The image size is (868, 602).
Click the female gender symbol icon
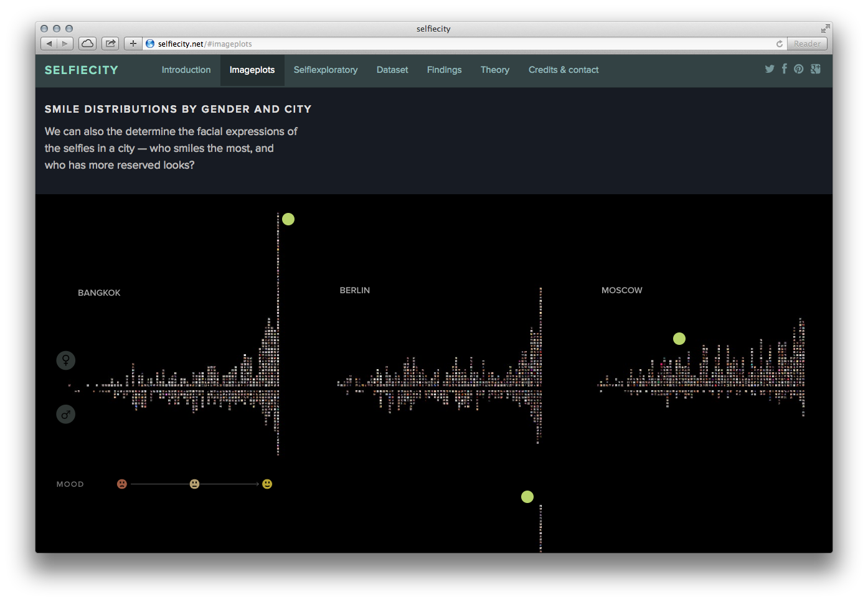66,360
